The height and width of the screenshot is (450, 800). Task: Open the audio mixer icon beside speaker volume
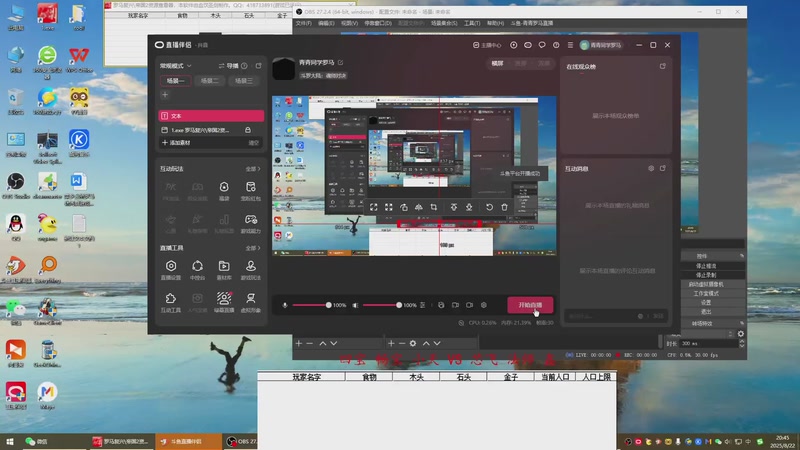(422, 305)
